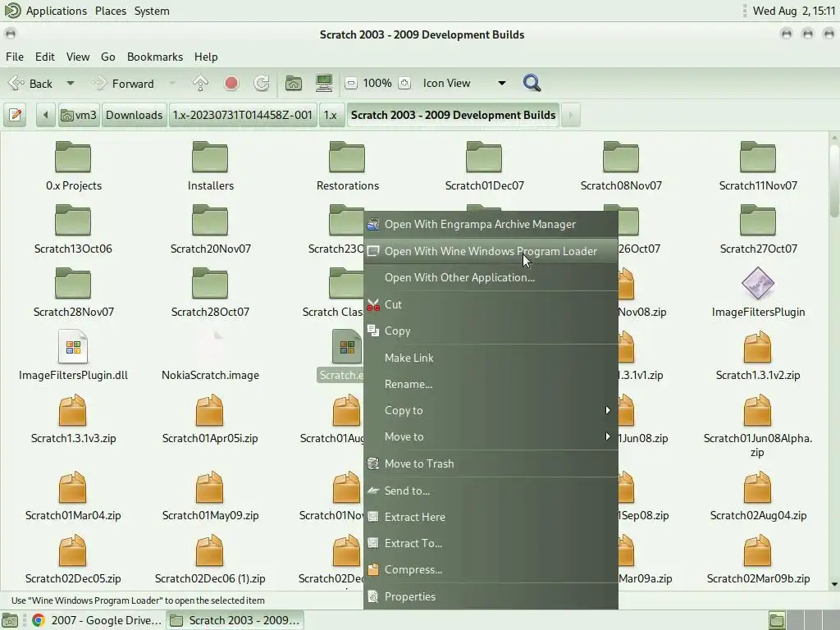Click the Back button
The width and height of the screenshot is (840, 630).
[32, 84]
